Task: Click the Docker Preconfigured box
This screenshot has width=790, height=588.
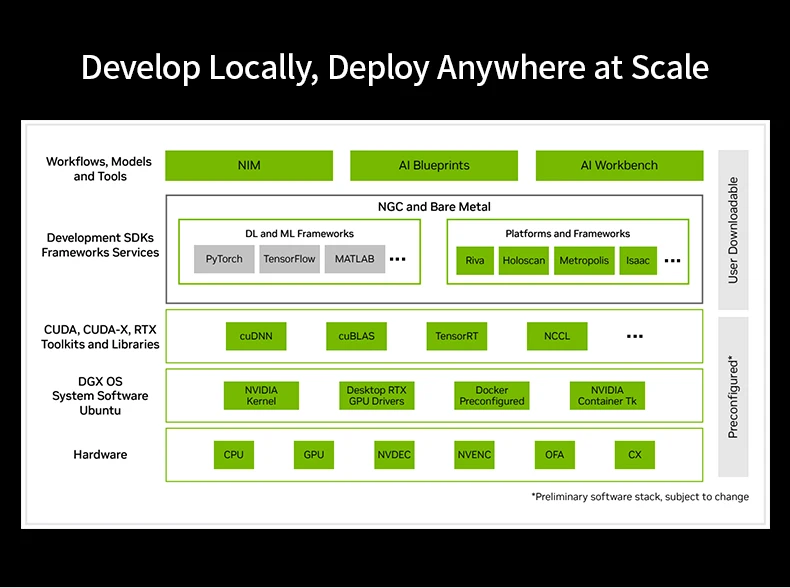Action: click(x=492, y=396)
